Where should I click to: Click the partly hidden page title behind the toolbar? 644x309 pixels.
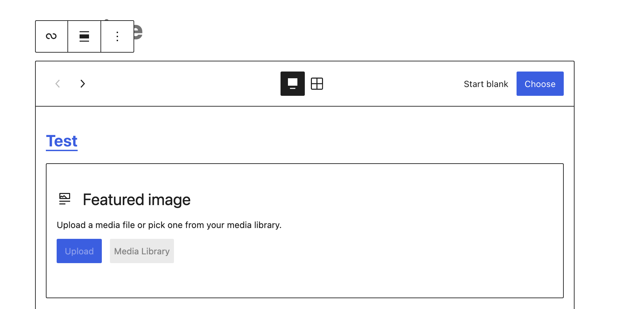tap(138, 32)
